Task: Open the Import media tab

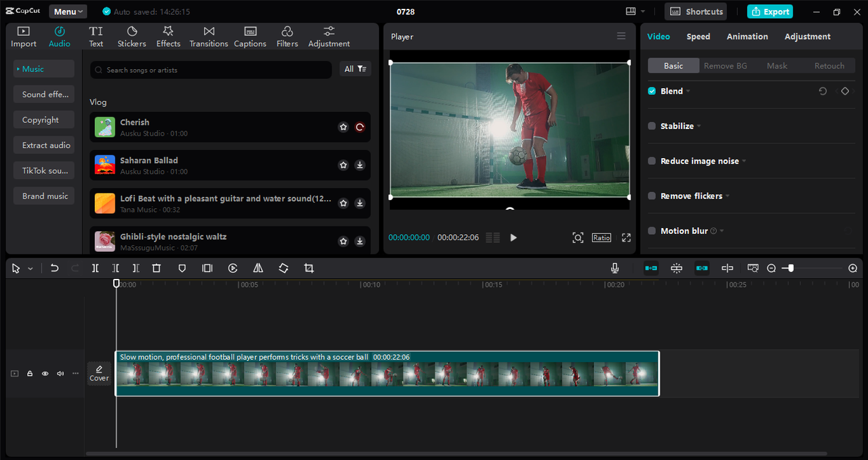Action: 23,37
